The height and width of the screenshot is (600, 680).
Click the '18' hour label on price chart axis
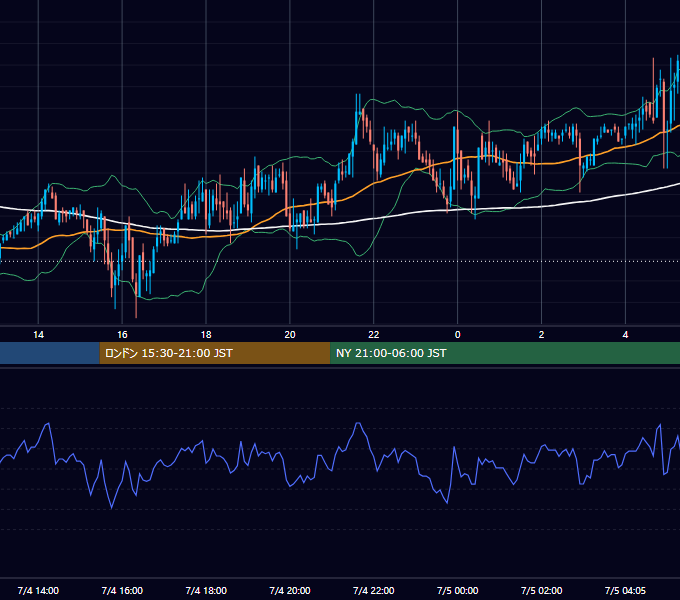point(206,335)
